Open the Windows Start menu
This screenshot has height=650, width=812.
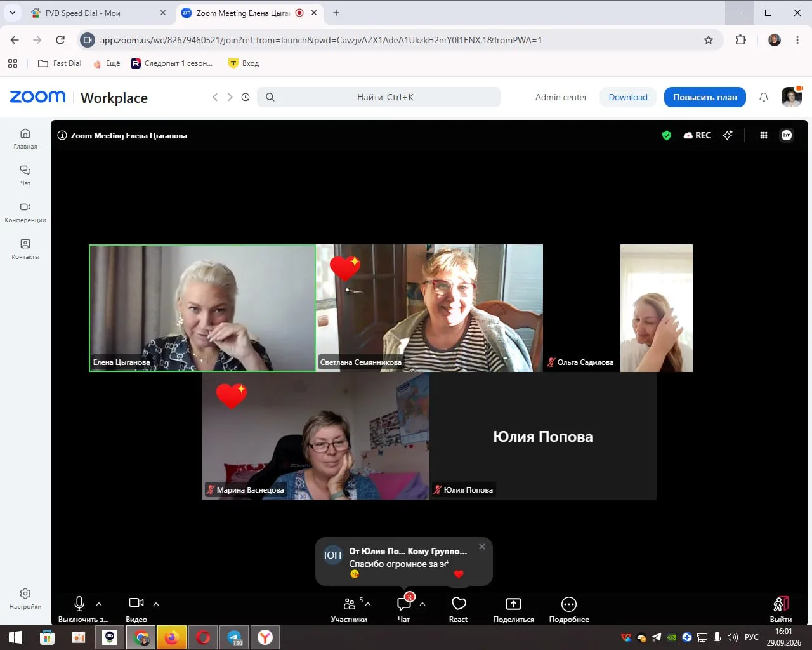15,637
